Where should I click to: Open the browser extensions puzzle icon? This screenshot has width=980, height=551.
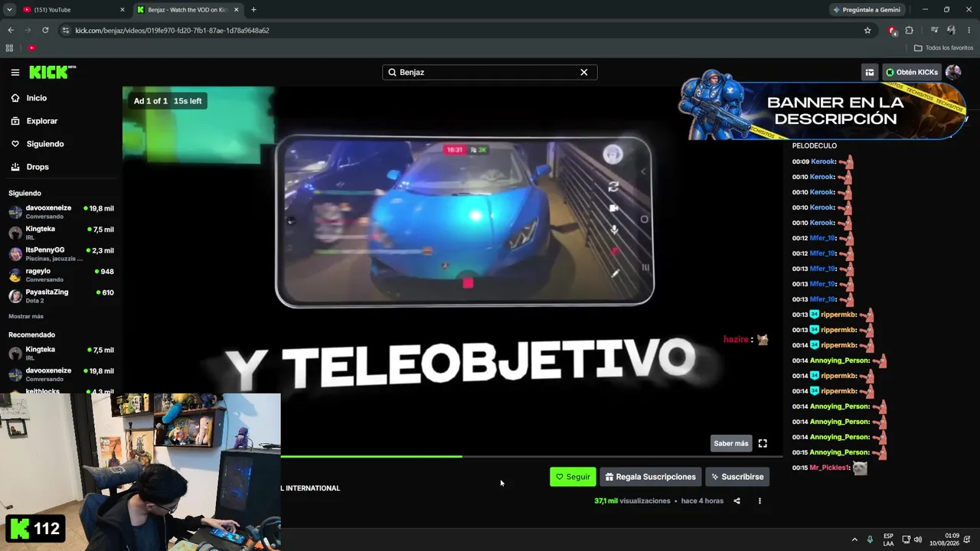coord(909,31)
